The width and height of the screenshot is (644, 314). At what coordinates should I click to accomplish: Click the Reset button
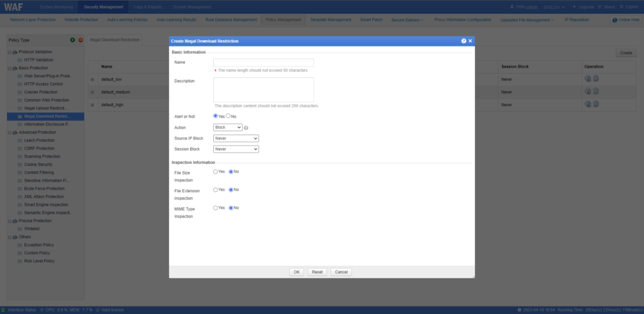pyautogui.click(x=317, y=272)
